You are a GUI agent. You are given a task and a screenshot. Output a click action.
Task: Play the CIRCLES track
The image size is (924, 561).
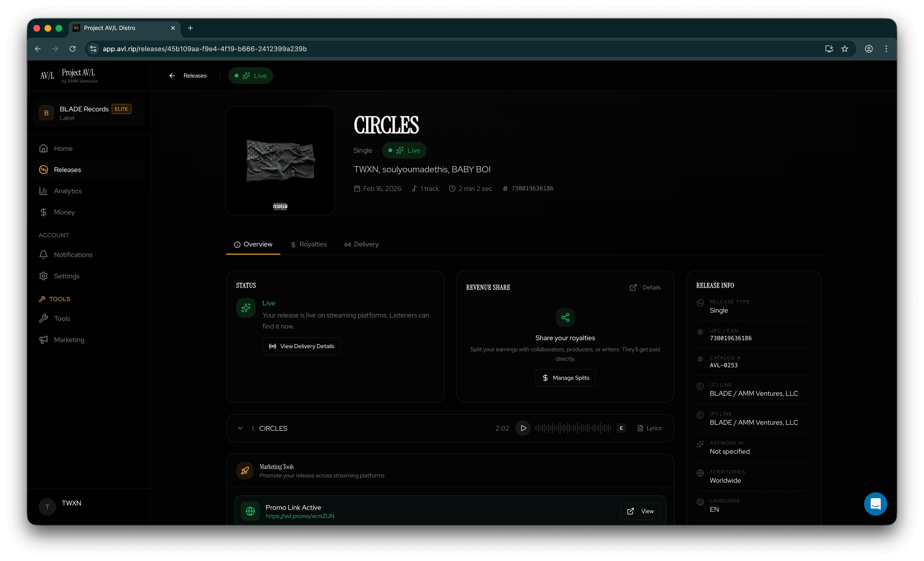523,428
